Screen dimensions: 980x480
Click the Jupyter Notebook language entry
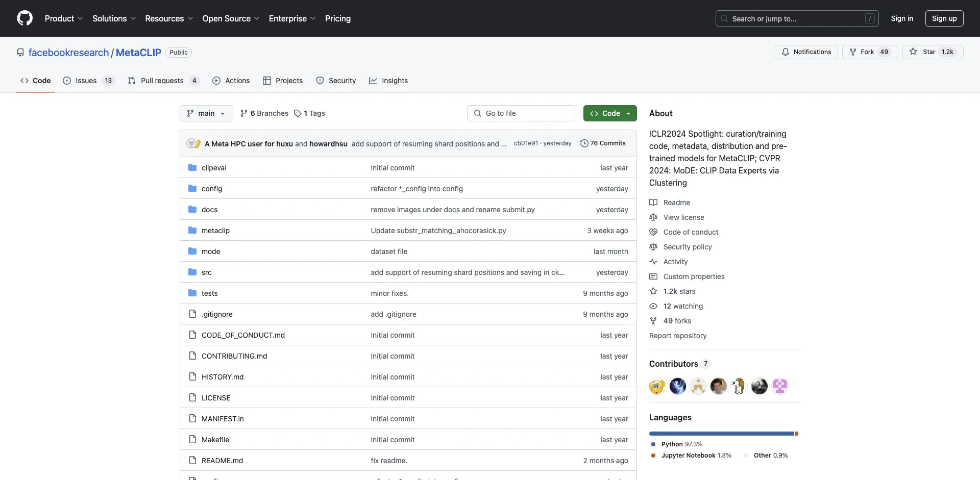(691, 456)
